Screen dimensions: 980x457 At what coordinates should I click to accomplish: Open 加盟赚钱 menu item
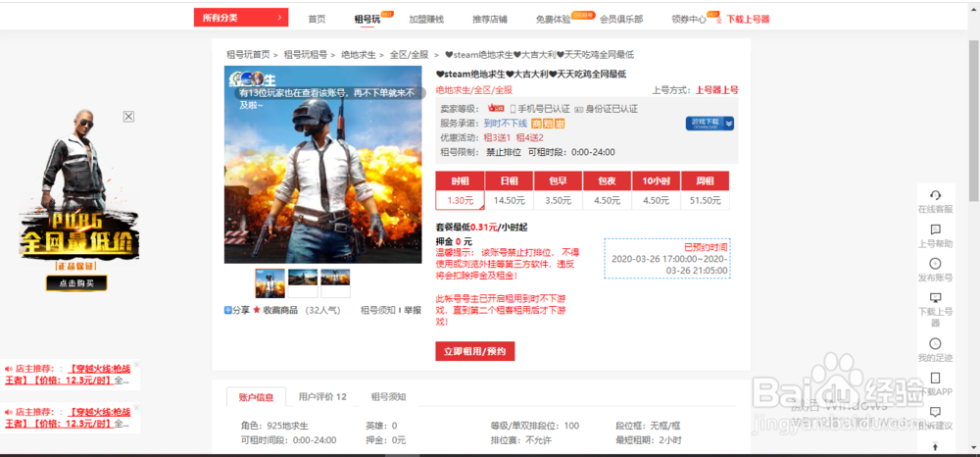click(x=426, y=20)
